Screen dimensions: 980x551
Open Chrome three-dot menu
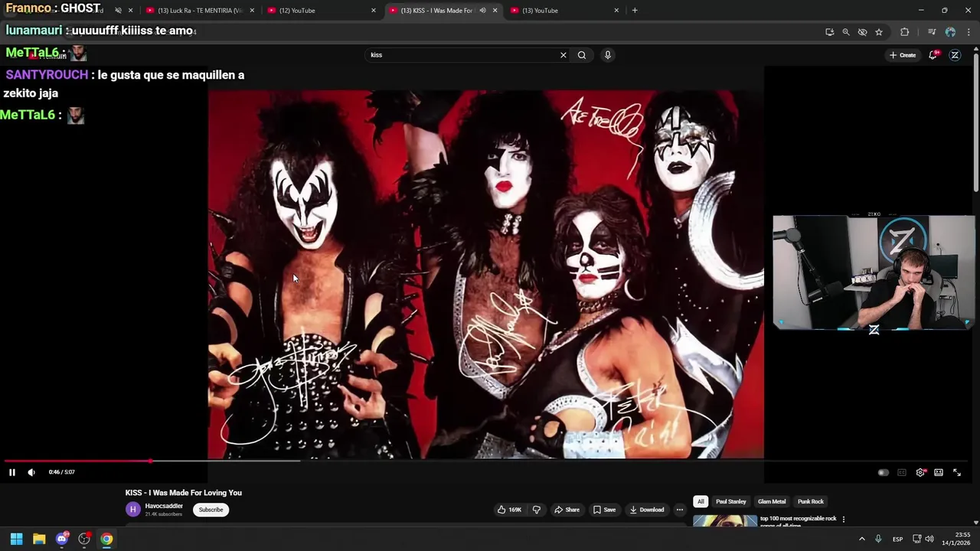(969, 32)
